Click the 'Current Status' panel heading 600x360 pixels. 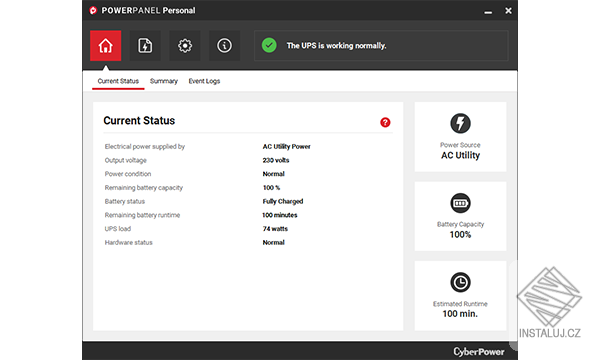[x=139, y=121]
